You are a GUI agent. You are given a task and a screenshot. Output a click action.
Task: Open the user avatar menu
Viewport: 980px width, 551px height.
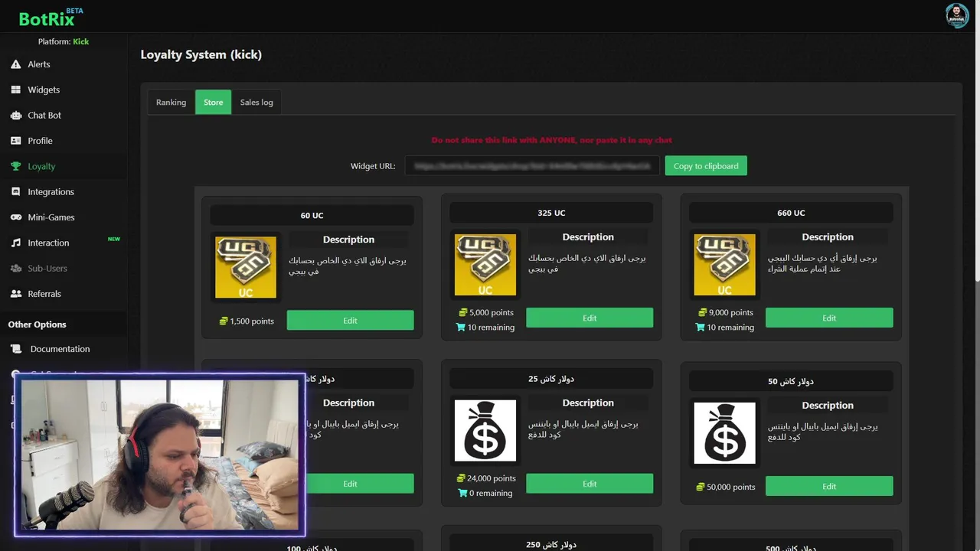click(x=957, y=15)
